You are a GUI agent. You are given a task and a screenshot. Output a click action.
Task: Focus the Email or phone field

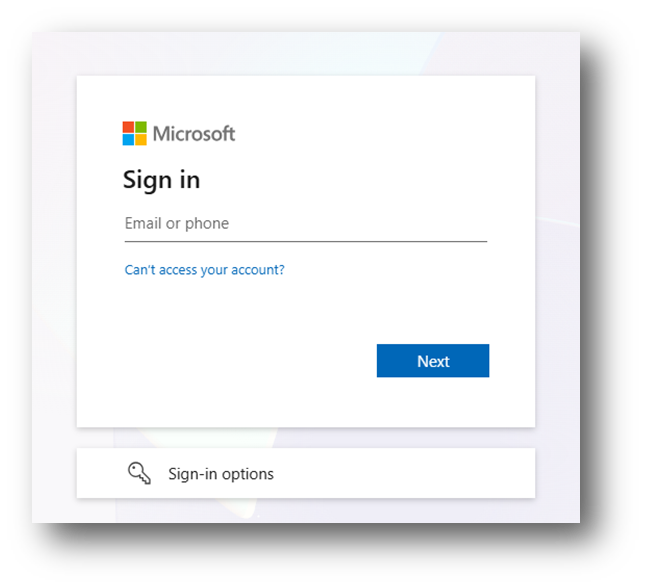[306, 224]
